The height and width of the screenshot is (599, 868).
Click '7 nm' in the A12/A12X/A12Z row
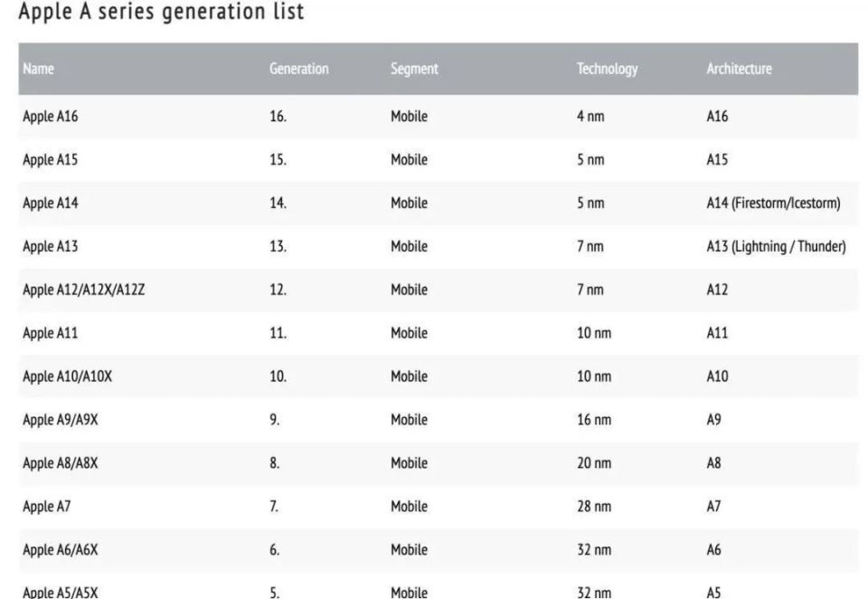tap(590, 290)
